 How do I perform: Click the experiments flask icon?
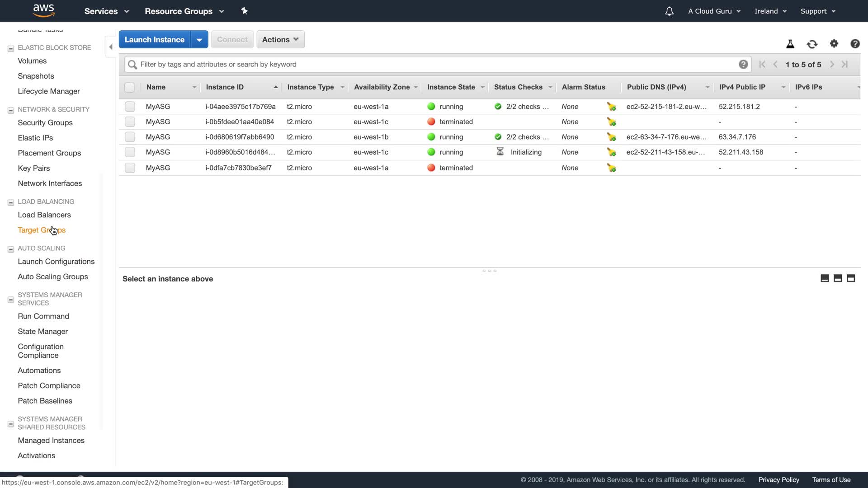pos(790,44)
